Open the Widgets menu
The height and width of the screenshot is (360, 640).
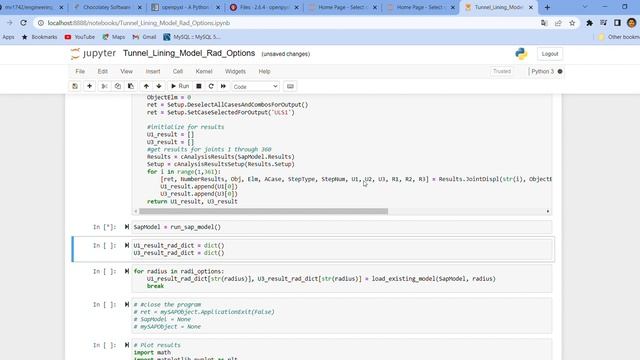click(x=236, y=71)
